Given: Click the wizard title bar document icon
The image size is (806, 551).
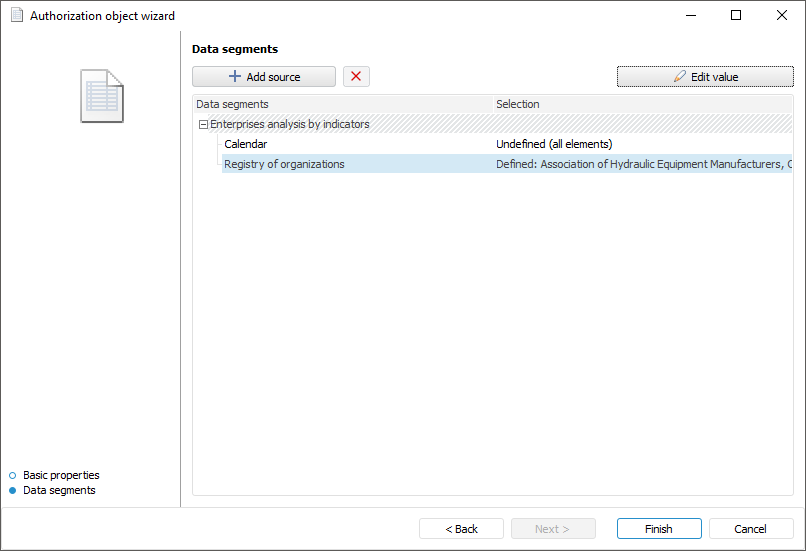Looking at the screenshot, I should [17, 16].
